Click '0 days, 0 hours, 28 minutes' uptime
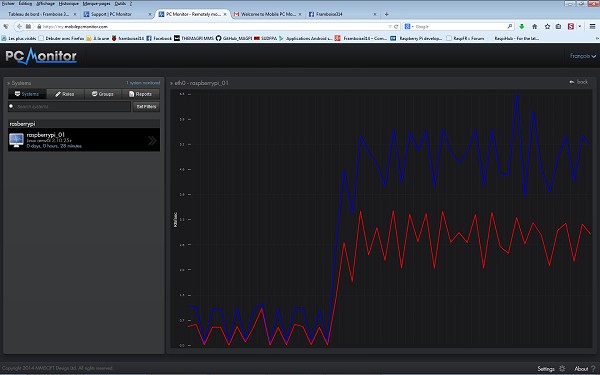 54,146
